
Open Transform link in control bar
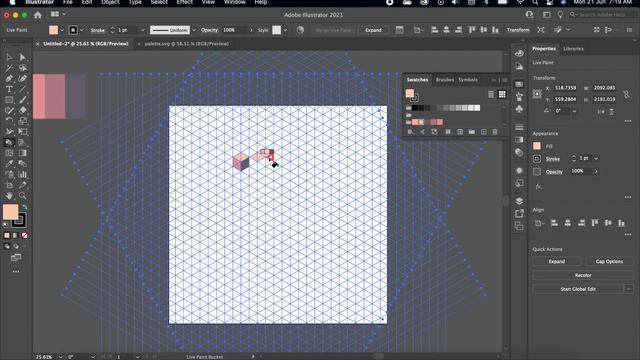click(x=518, y=30)
